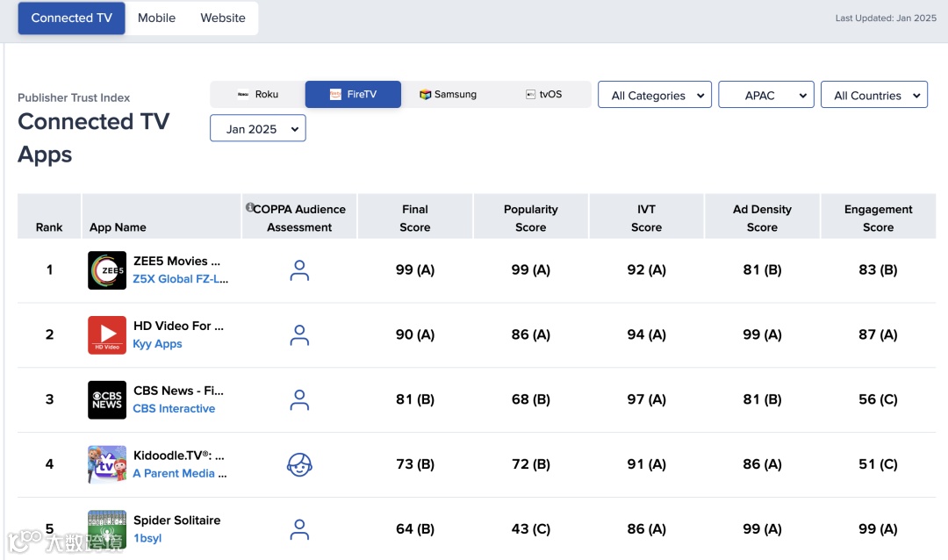The height and width of the screenshot is (560, 948).
Task: Click the HD Video app icon
Action: (x=107, y=335)
